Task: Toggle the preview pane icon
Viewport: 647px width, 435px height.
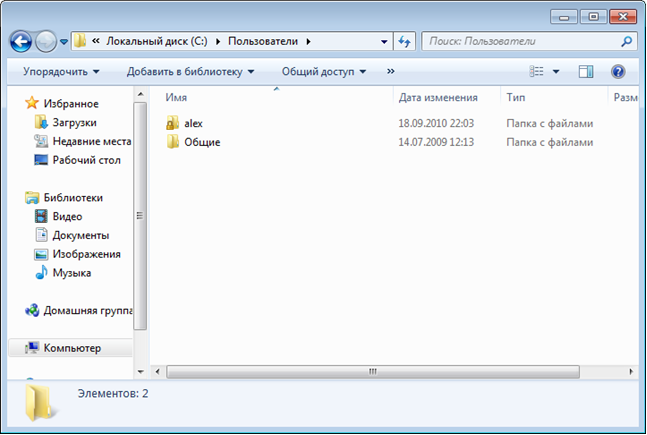Action: point(586,72)
